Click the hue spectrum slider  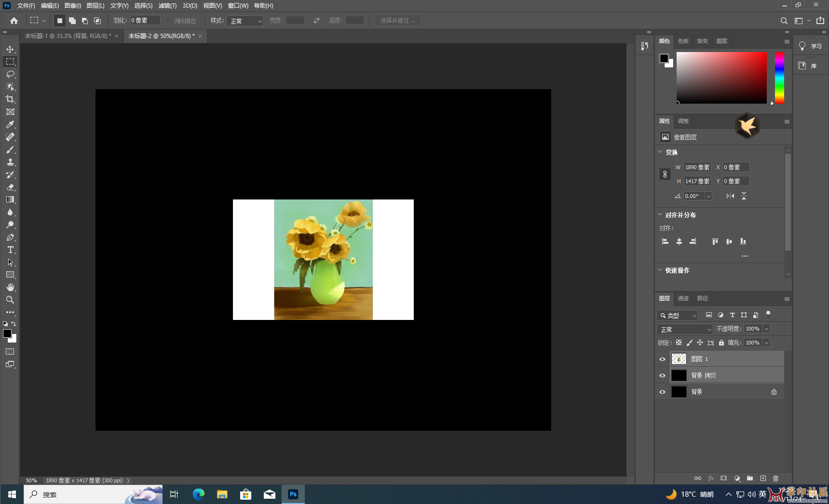tap(779, 78)
